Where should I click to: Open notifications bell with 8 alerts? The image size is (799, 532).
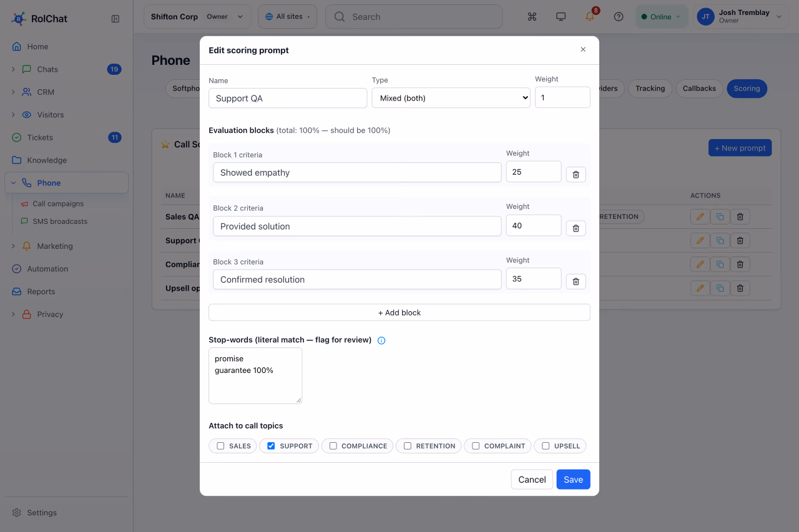coord(590,17)
